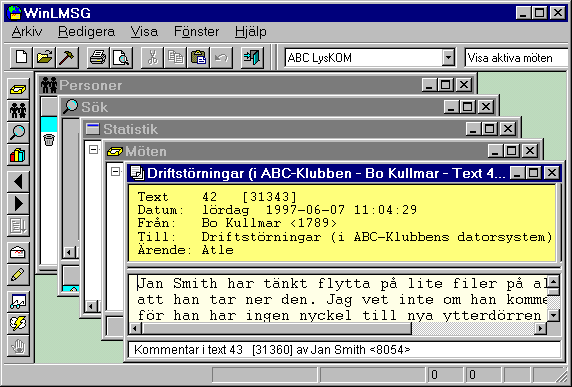The image size is (572, 387).
Task: Click the cyan highlighted row in Personer
Action: point(49,124)
